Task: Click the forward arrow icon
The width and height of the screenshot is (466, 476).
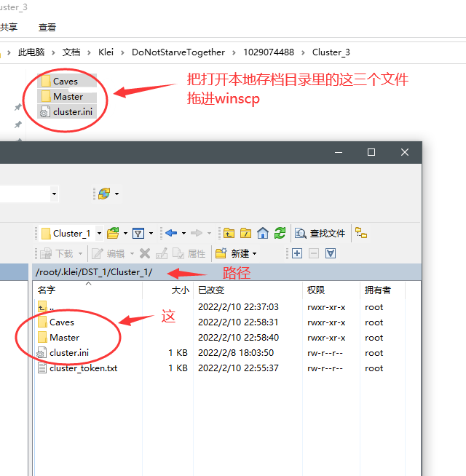Action: (x=197, y=233)
